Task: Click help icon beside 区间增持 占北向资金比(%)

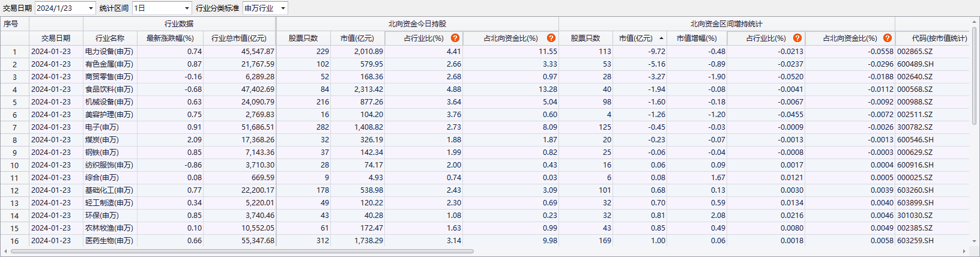Action: [x=887, y=38]
